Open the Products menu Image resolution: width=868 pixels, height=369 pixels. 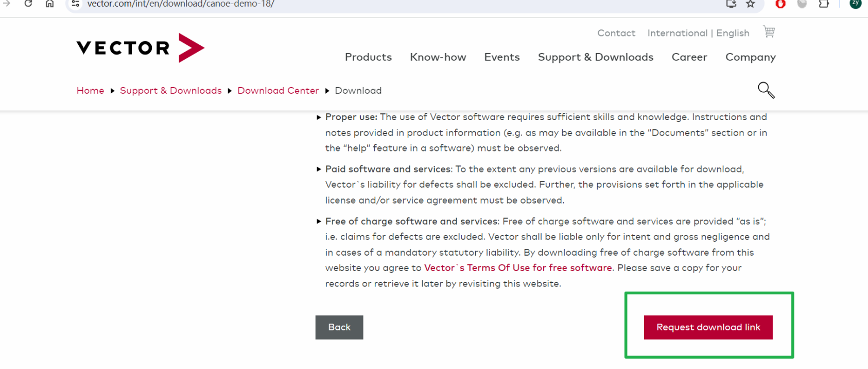pos(368,57)
